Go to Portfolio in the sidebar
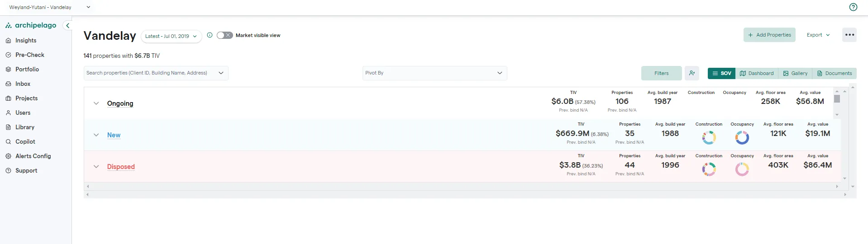This screenshot has height=244, width=868. pyautogui.click(x=27, y=69)
